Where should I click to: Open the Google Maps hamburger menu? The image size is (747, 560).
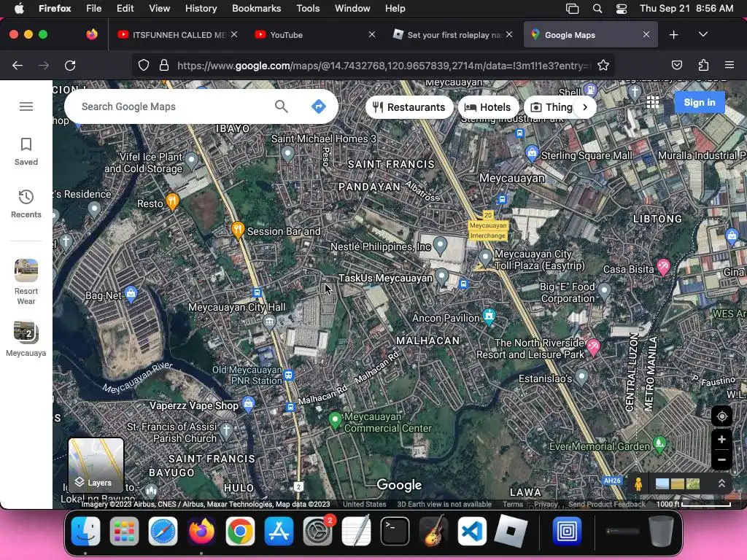tap(26, 106)
